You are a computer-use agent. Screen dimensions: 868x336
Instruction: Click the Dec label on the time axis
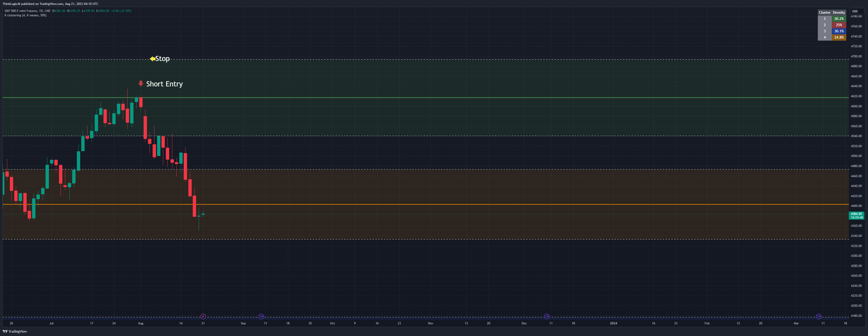coord(524,323)
